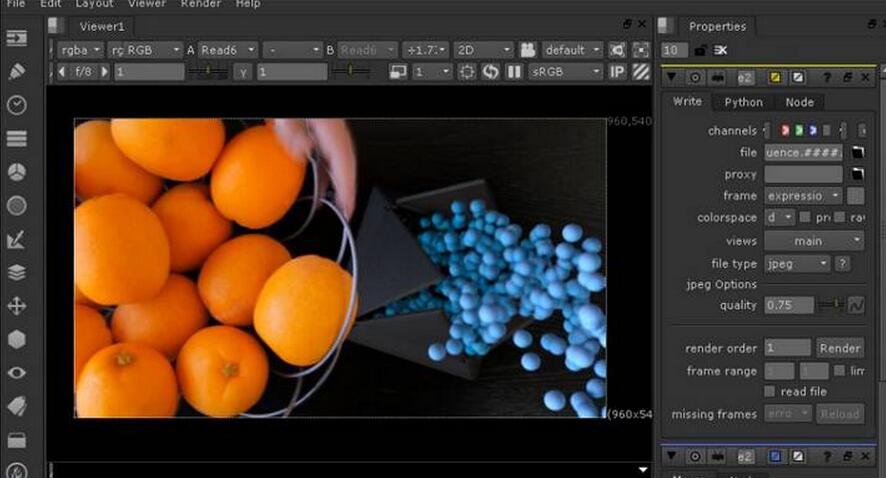Screen dimensions: 886x478
Task: Pause viewer updating
Action: click(514, 72)
